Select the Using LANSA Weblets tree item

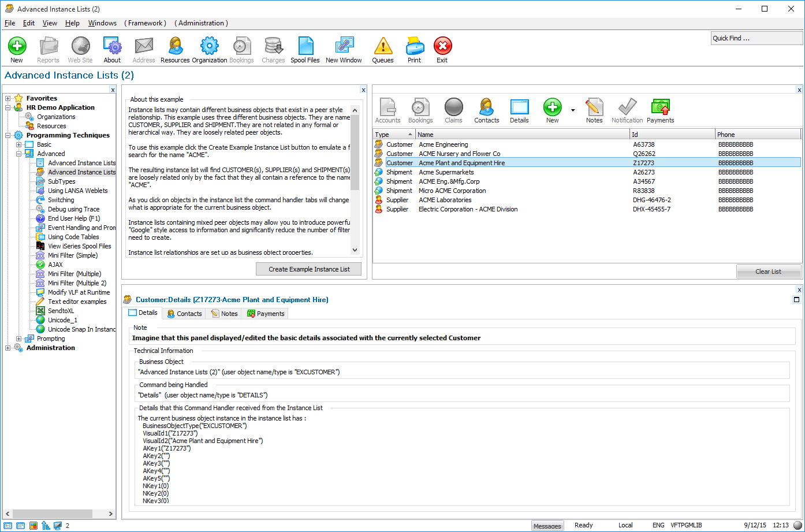[x=77, y=191]
